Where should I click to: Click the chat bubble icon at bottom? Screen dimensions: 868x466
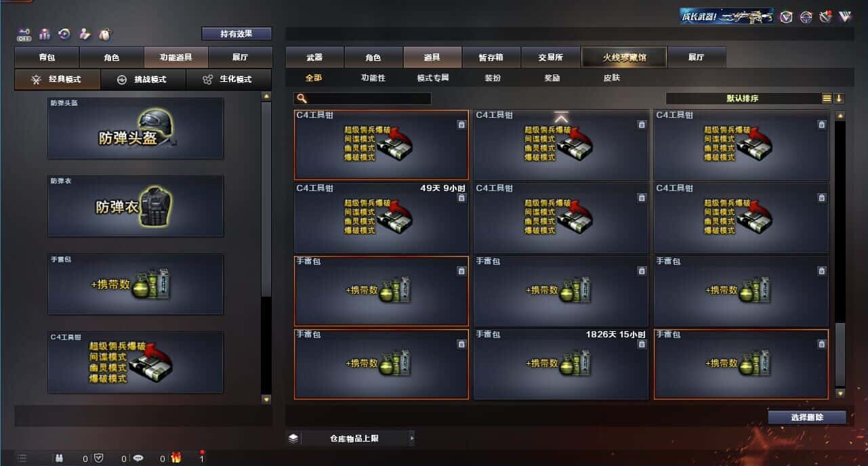(x=138, y=458)
